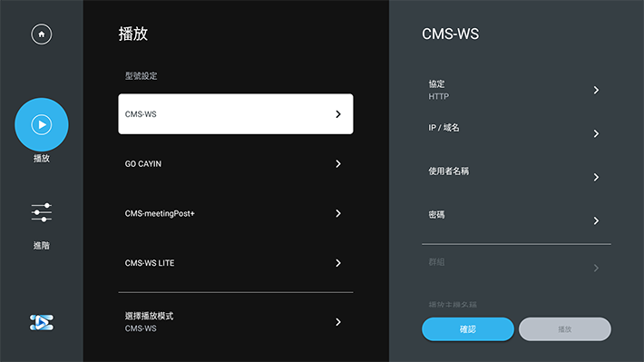The height and width of the screenshot is (362, 644).
Task: Click the dimmed chevron beside 群組
Action: pyautogui.click(x=596, y=268)
